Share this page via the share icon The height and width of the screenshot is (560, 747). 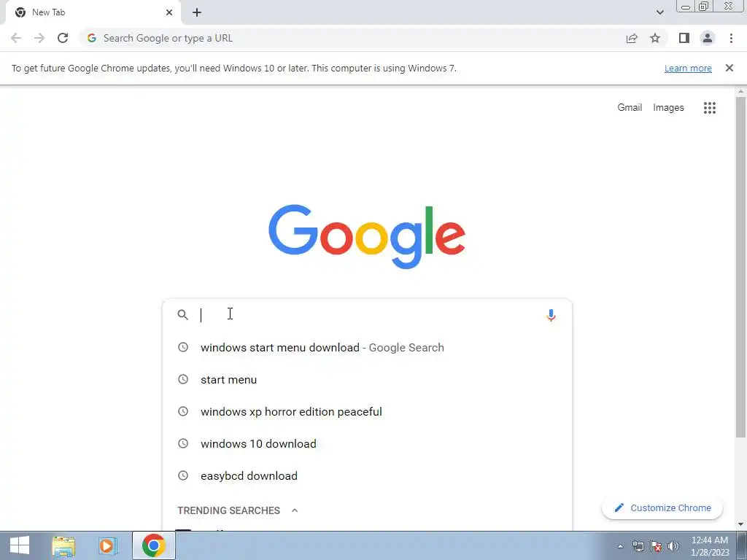coord(632,38)
